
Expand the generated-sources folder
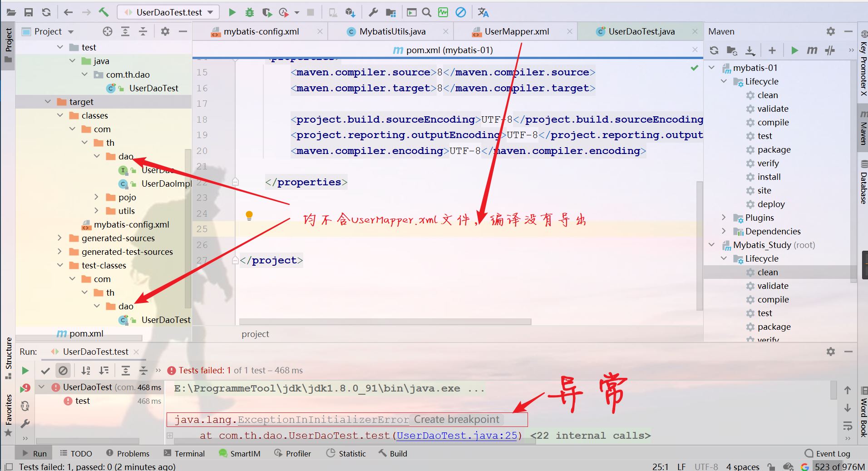(60, 238)
